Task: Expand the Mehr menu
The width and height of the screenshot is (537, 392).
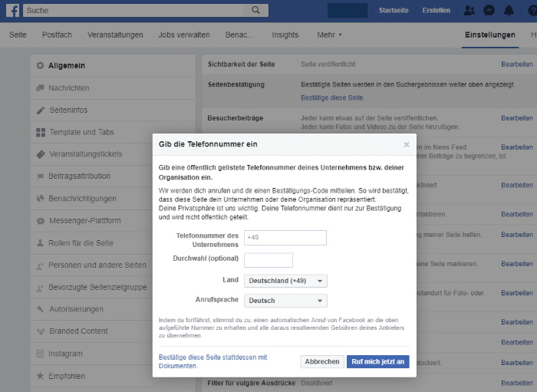Action: 329,35
